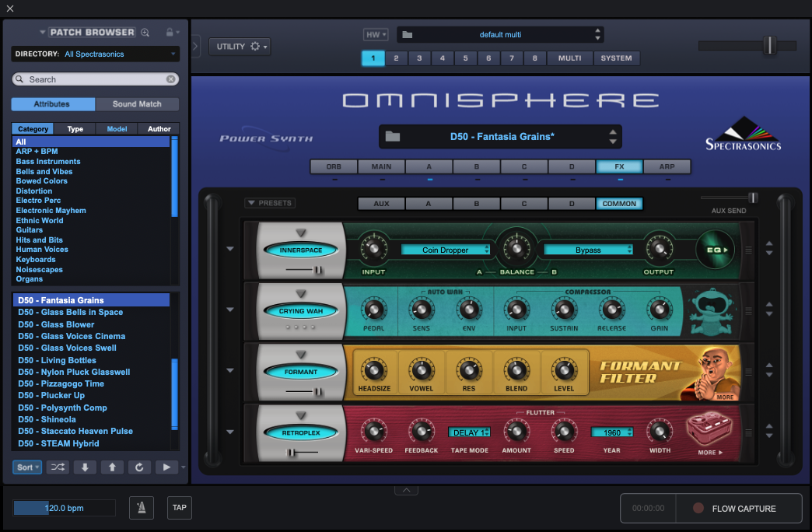The width and height of the screenshot is (812, 532).
Task: Click the Innerspace BALANCE knob
Action: pyautogui.click(x=516, y=247)
